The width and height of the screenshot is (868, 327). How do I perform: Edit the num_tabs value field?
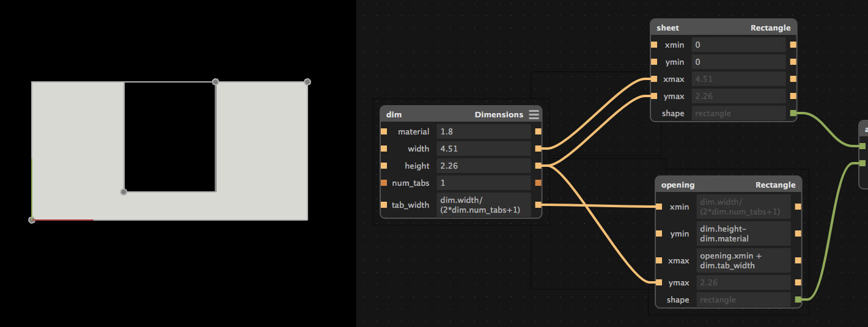point(484,183)
